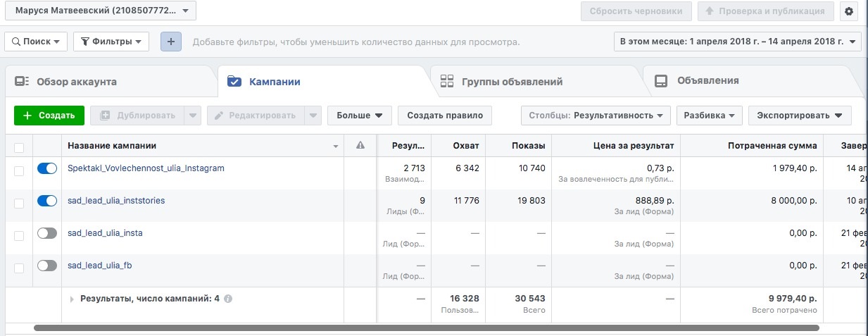Click the Объявления tab icon
This screenshot has height=336, width=868.
pos(661,81)
